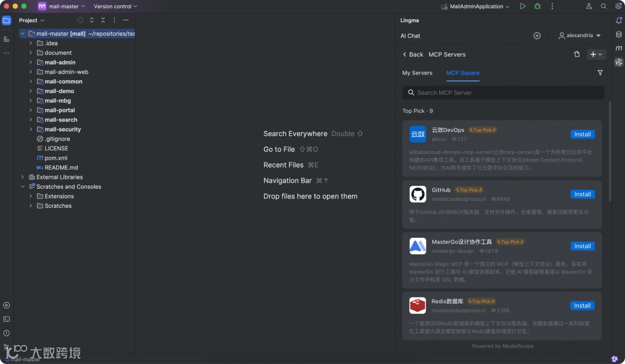Click Expand All icon in Project panel
625x364 pixels.
tap(91, 20)
